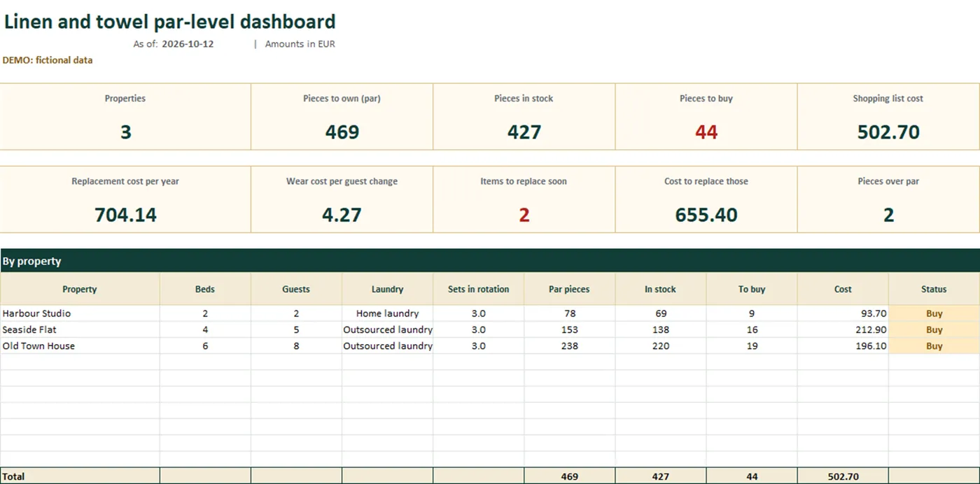Click the 'Total' row label
The image size is (980, 484).
(80, 476)
